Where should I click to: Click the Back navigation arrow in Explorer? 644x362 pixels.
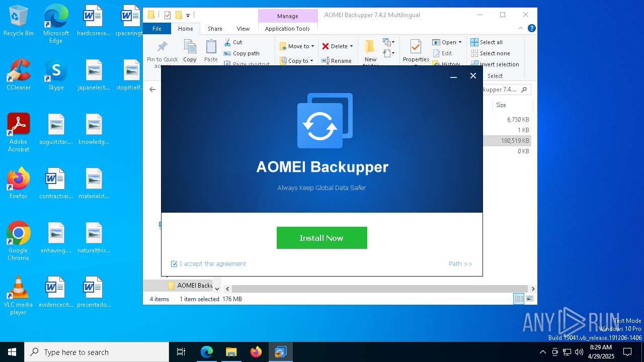(152, 89)
